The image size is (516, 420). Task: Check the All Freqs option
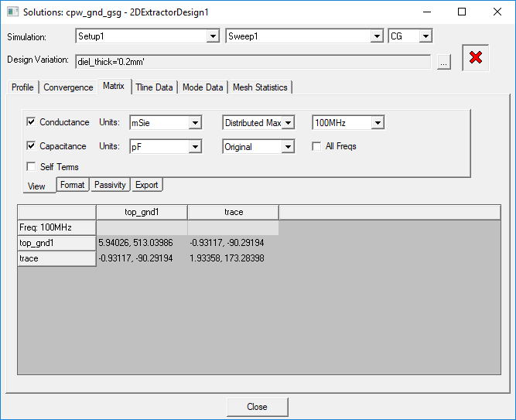pyautogui.click(x=317, y=146)
